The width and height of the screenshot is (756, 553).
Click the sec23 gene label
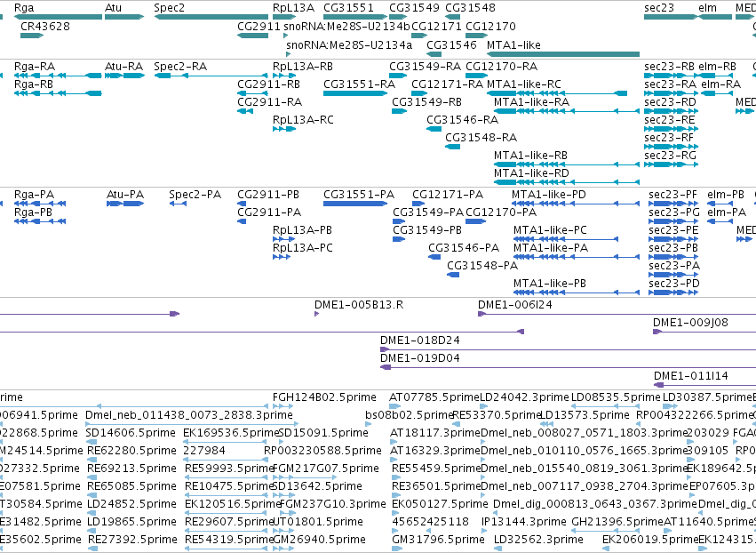coord(659,8)
